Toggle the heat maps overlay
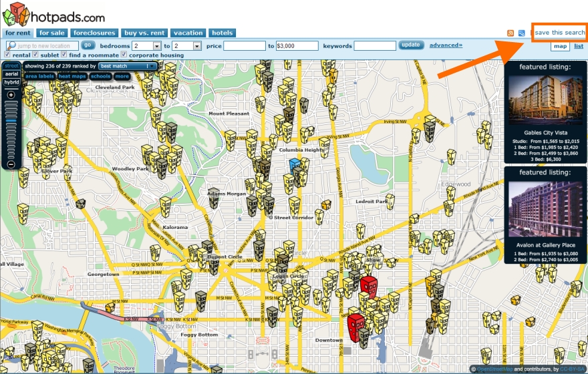Image resolution: width=588 pixels, height=374 pixels. (72, 76)
